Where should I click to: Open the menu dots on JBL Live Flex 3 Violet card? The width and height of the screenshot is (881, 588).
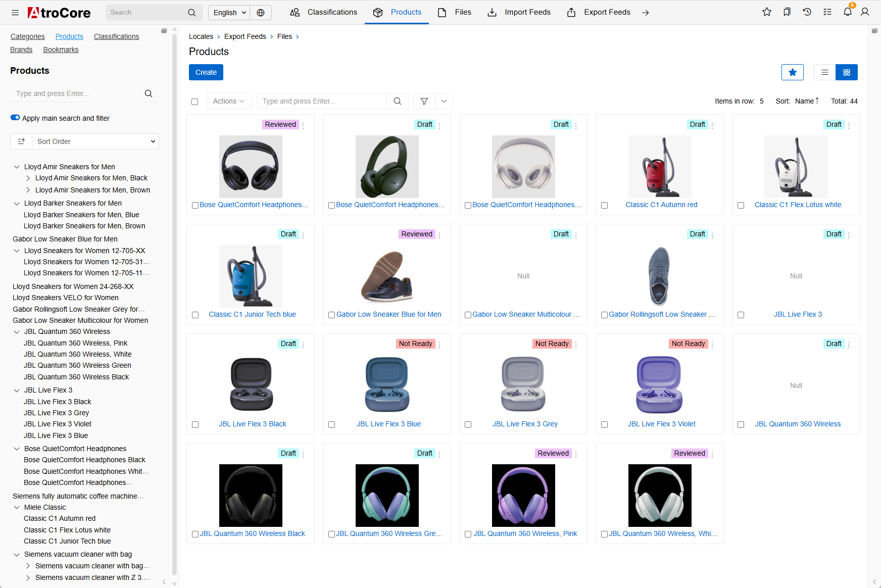pyautogui.click(x=712, y=345)
